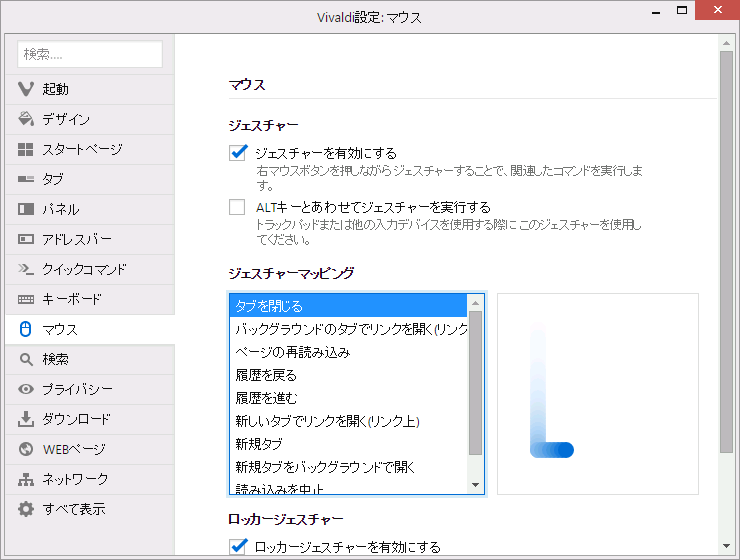The width and height of the screenshot is (740, 560).
Task: Enable ALTキーとあわせてジェスチャーを実行する checkbox
Action: pos(237,207)
